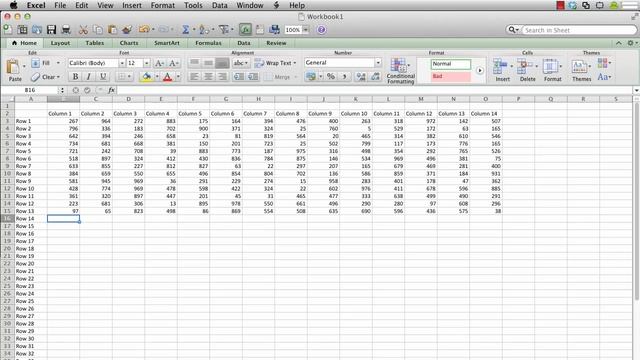The width and height of the screenshot is (640, 360).
Task: Open the font size dropdown
Action: pyautogui.click(x=147, y=63)
